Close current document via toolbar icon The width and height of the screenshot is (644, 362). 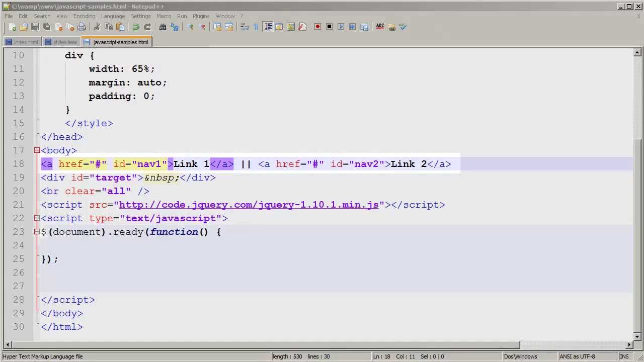coord(58,27)
